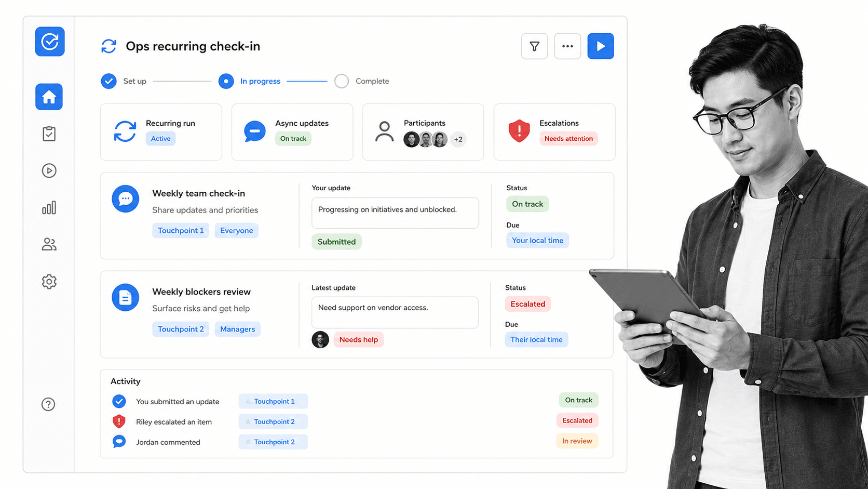Select the Complete step circle
This screenshot has width=868, height=489.
pos(342,81)
